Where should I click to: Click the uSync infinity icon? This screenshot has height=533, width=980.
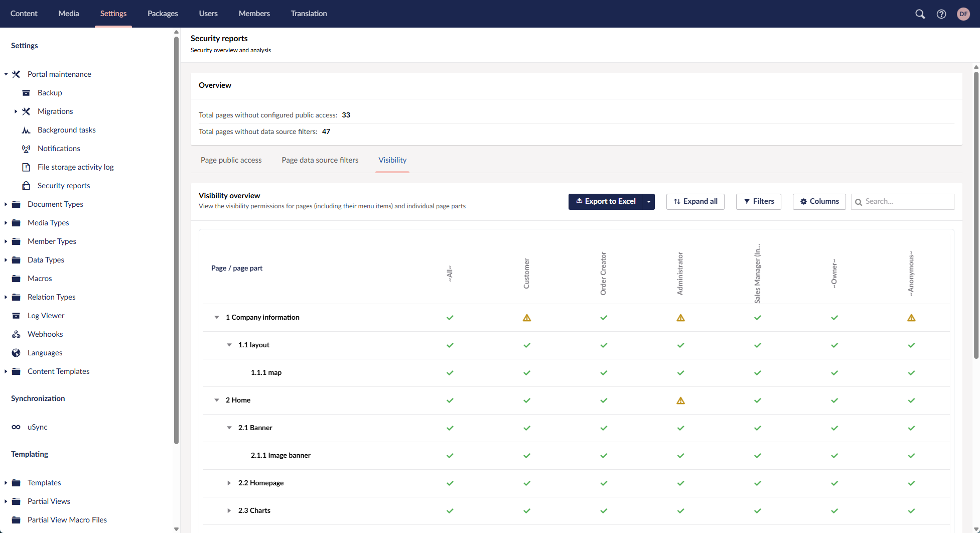click(16, 427)
